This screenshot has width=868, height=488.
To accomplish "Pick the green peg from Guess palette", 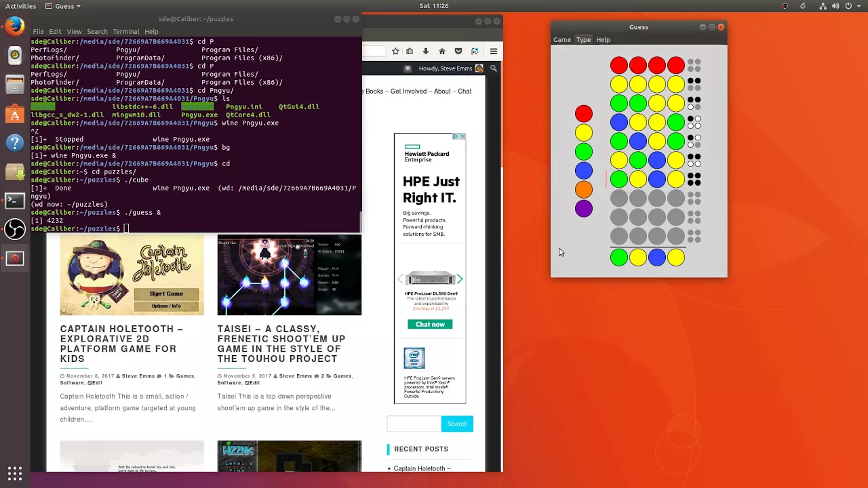I will coord(584,151).
